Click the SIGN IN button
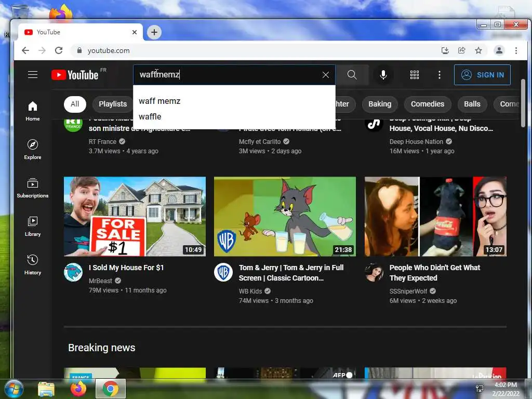Image resolution: width=532 pixels, height=399 pixels. [482, 75]
